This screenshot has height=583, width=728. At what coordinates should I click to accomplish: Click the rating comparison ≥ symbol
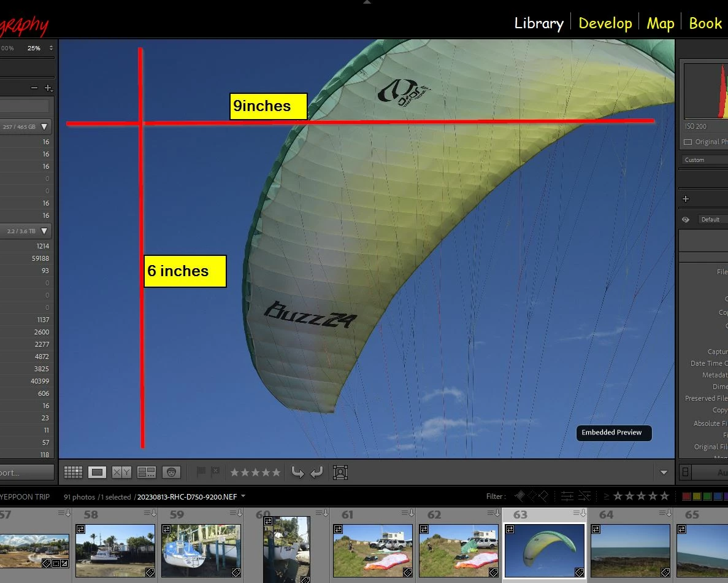pyautogui.click(x=606, y=496)
